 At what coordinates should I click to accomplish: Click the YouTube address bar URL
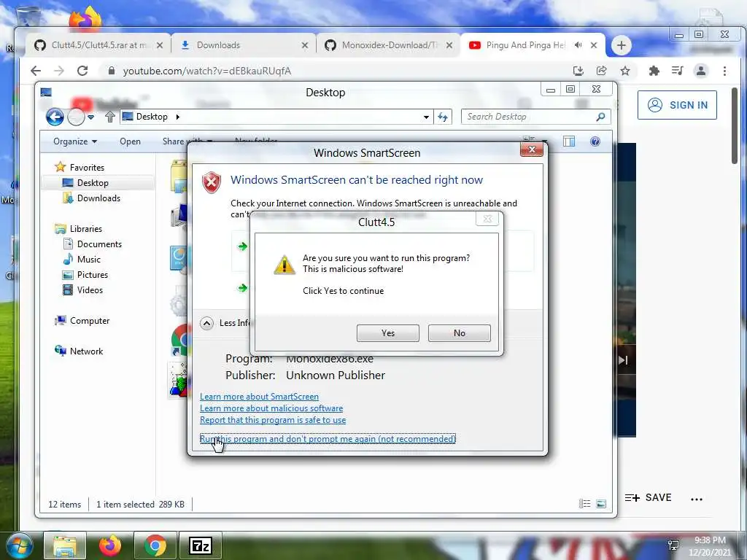[x=206, y=71]
